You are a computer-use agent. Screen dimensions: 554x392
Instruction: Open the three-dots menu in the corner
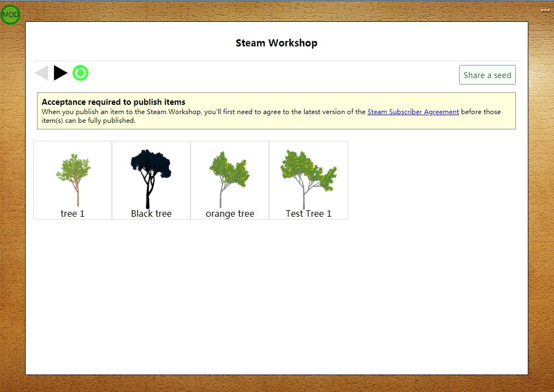(x=545, y=10)
